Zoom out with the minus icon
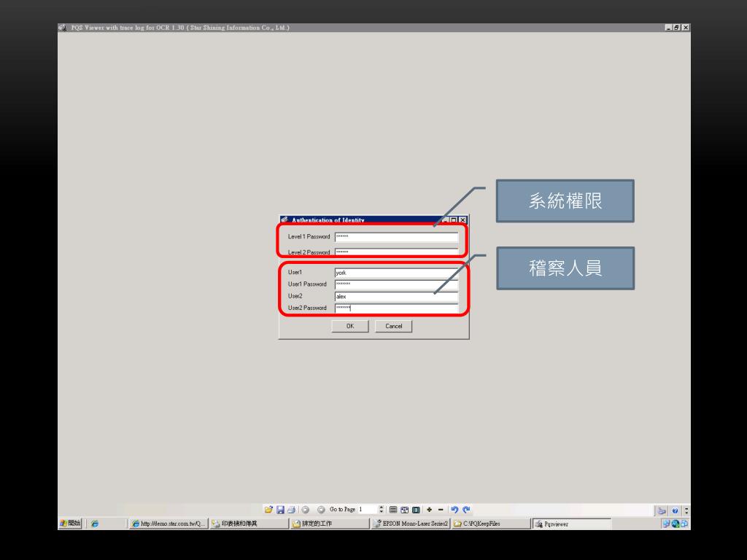The height and width of the screenshot is (560, 747). 441,510
